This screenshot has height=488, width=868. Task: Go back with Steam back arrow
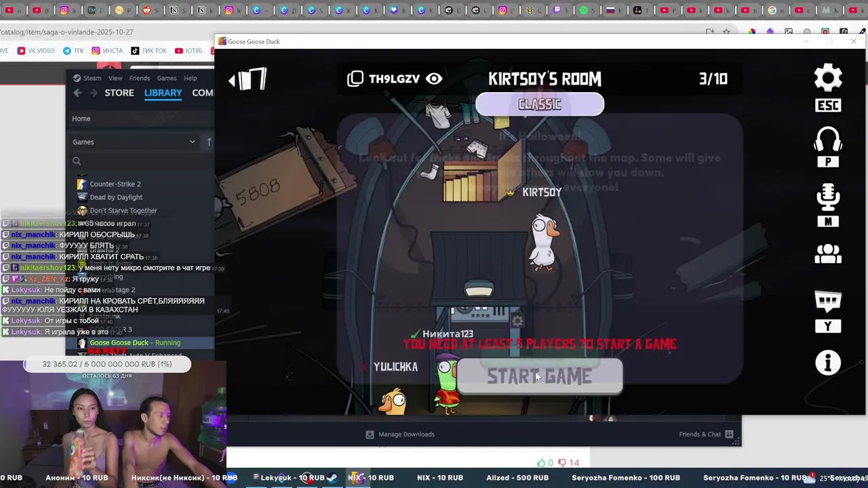click(x=77, y=93)
